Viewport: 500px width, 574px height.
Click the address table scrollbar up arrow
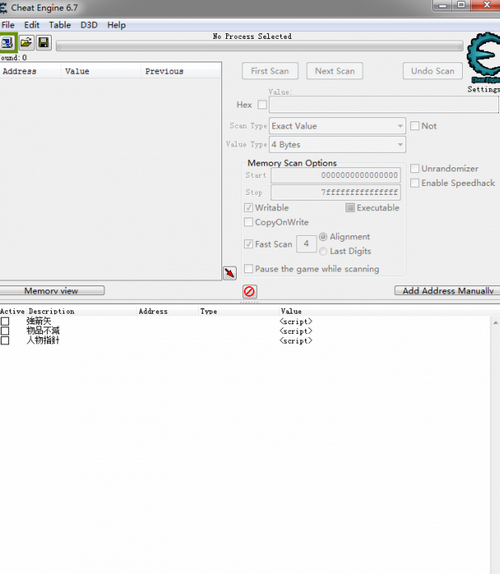(x=495, y=323)
